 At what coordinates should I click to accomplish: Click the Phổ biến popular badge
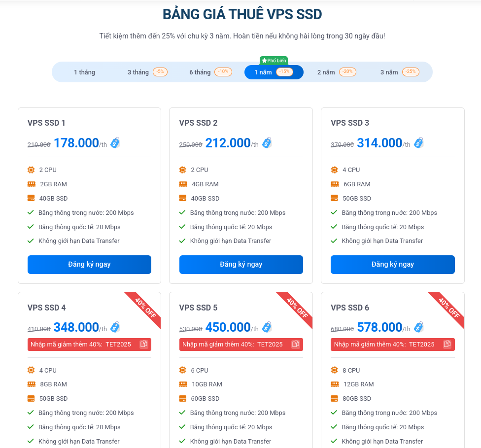pyautogui.click(x=274, y=61)
